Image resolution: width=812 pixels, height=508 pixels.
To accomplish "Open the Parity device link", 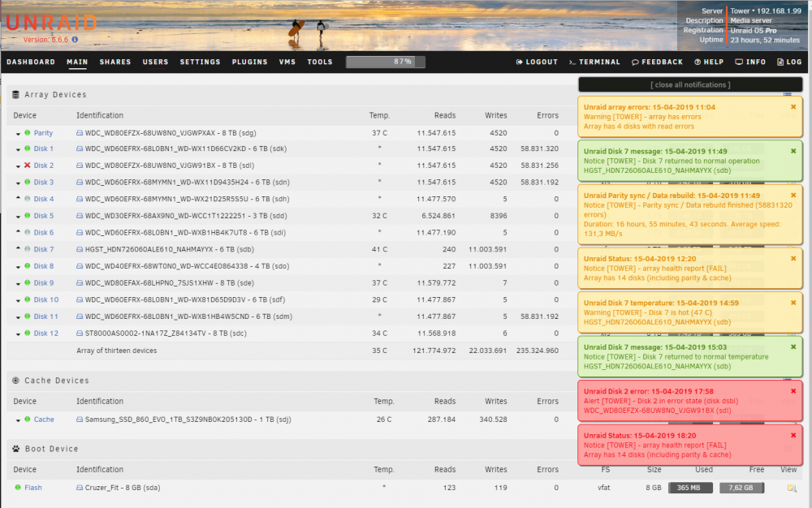I will (x=43, y=133).
